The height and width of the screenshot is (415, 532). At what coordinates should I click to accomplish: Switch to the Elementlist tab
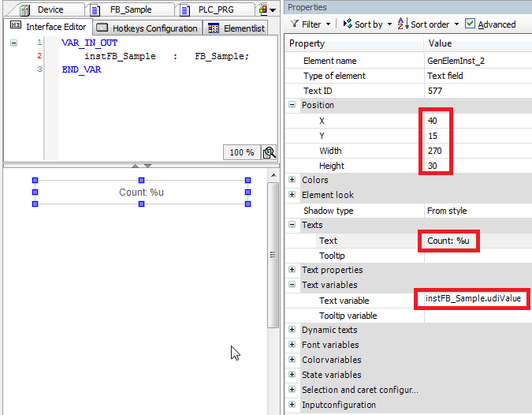point(235,28)
